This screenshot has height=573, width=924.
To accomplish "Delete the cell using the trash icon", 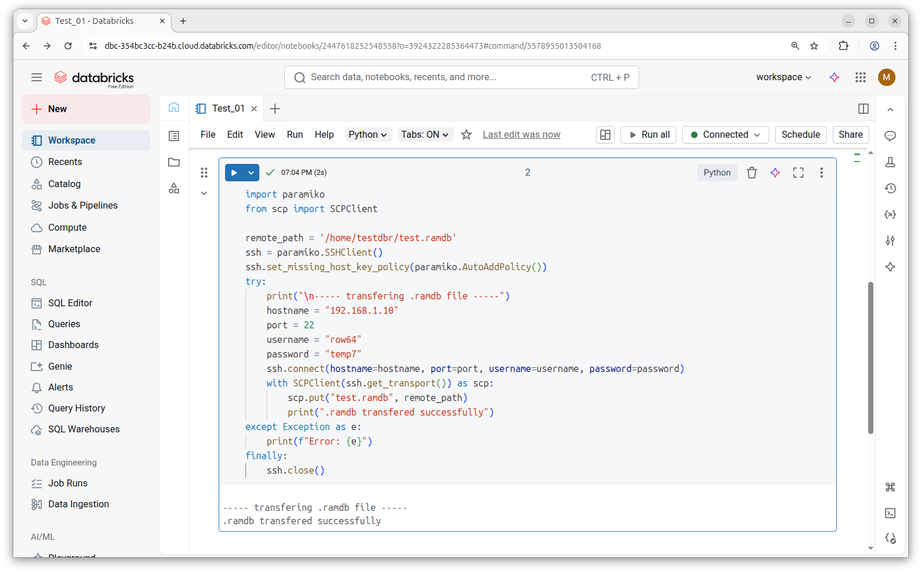I will 751,173.
